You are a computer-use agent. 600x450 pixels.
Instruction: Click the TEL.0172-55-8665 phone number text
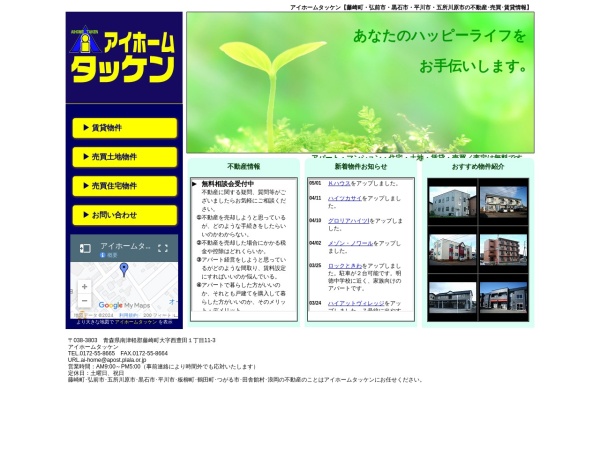(x=91, y=353)
